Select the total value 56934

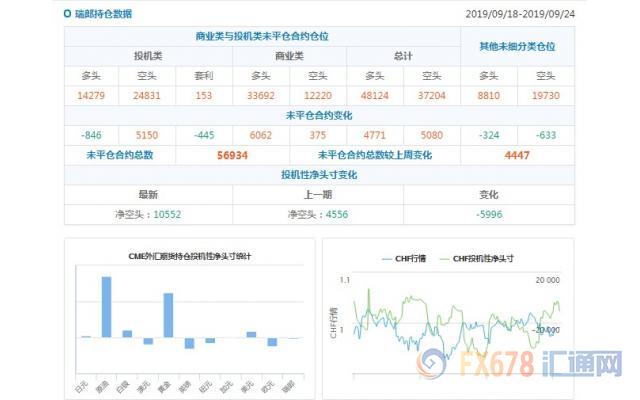232,155
